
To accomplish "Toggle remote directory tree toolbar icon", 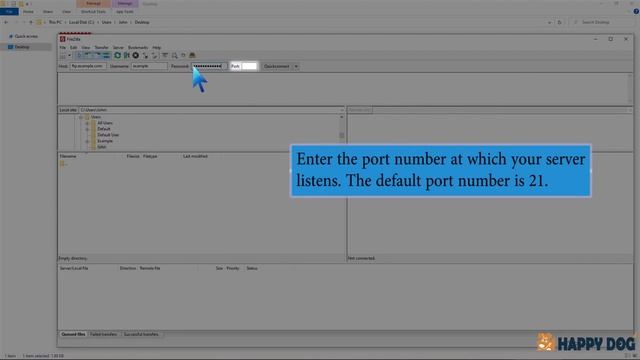I will 98,56.
